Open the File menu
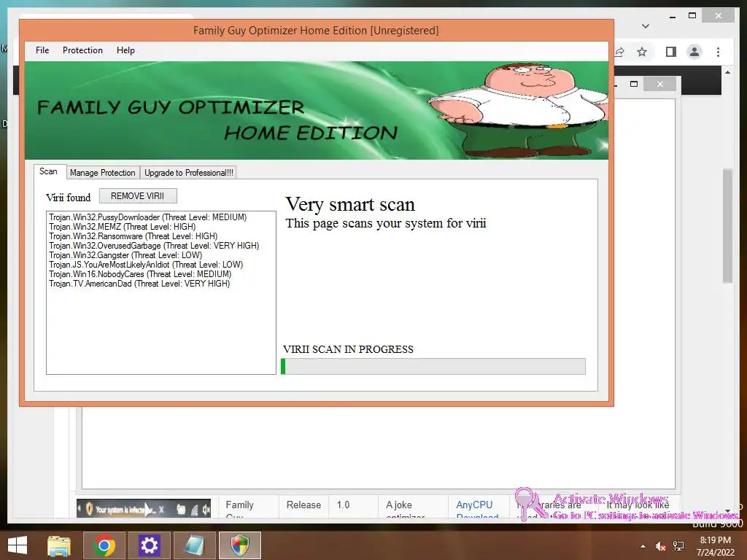Viewport: 747px width, 560px height. click(42, 50)
